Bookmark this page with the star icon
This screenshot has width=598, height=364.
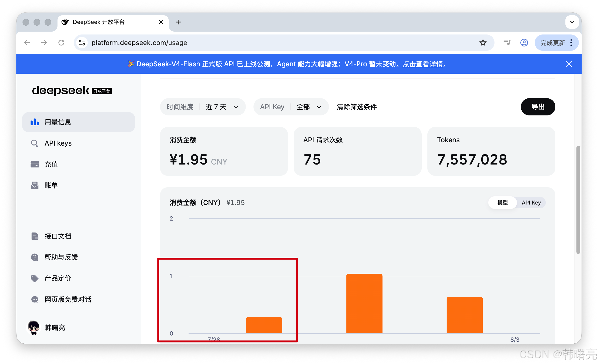483,43
